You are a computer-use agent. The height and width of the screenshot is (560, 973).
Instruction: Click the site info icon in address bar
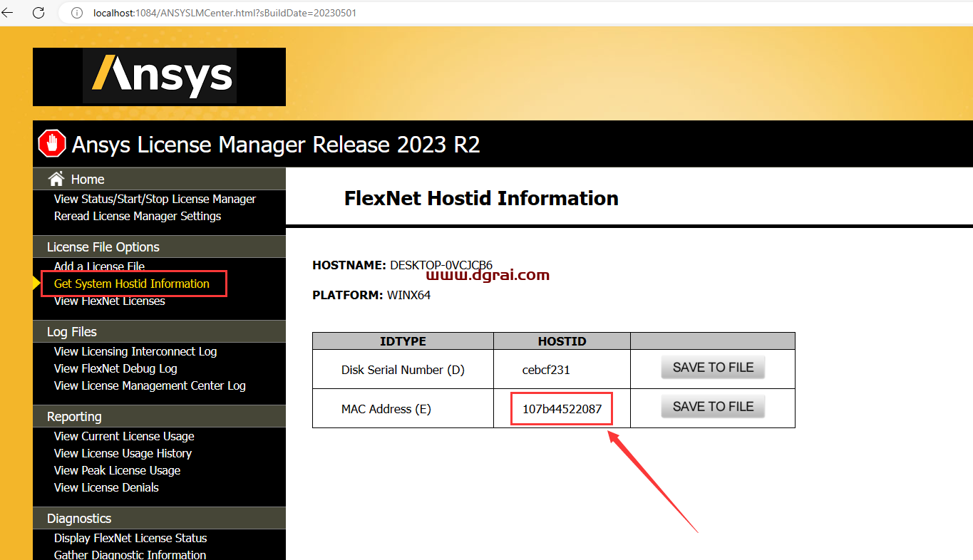[x=77, y=13]
